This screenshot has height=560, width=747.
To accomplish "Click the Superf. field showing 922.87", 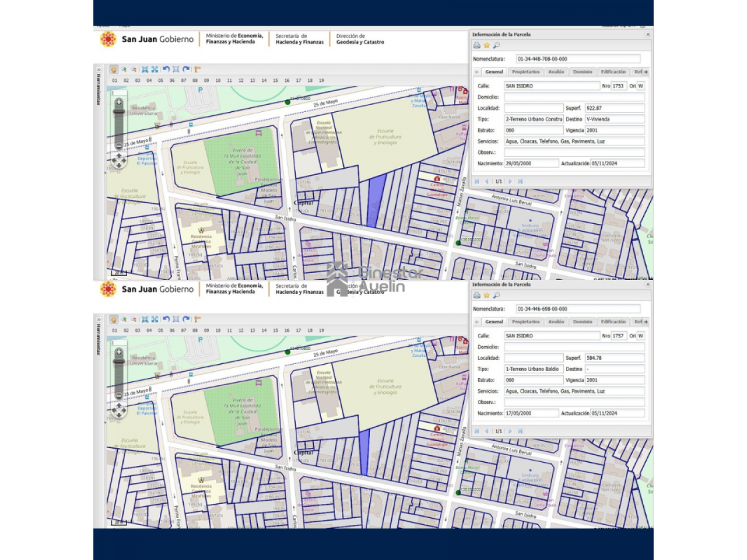I will (x=615, y=108).
